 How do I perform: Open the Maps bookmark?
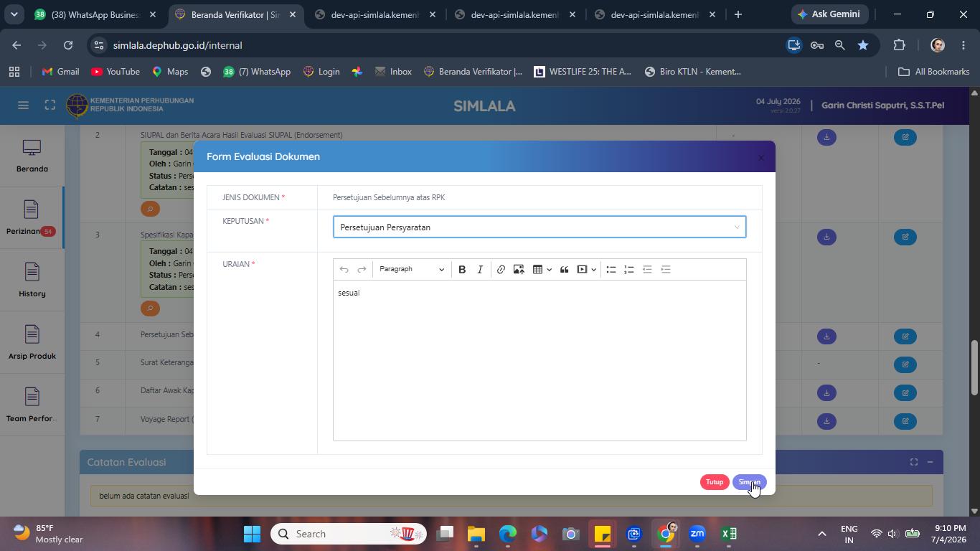(170, 72)
